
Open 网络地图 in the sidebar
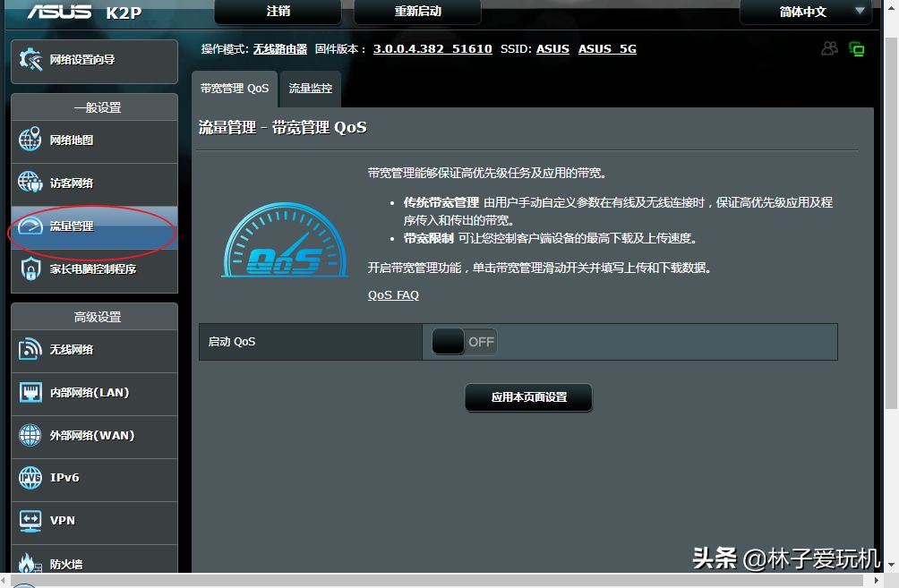94,141
